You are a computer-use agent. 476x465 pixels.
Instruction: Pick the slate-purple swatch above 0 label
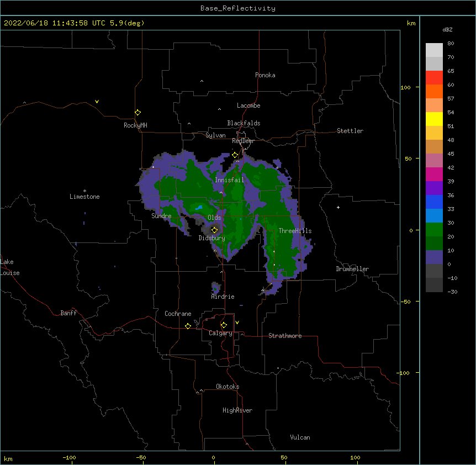tap(434, 257)
